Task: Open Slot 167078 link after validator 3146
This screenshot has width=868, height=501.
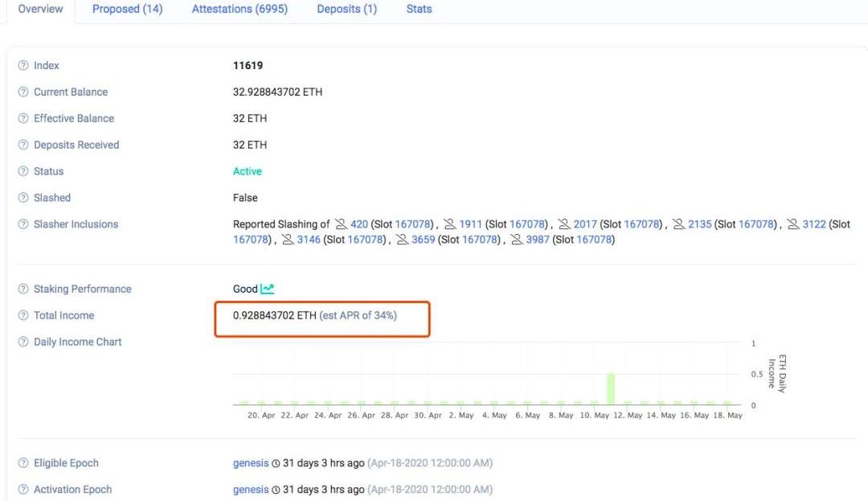Action: click(366, 240)
